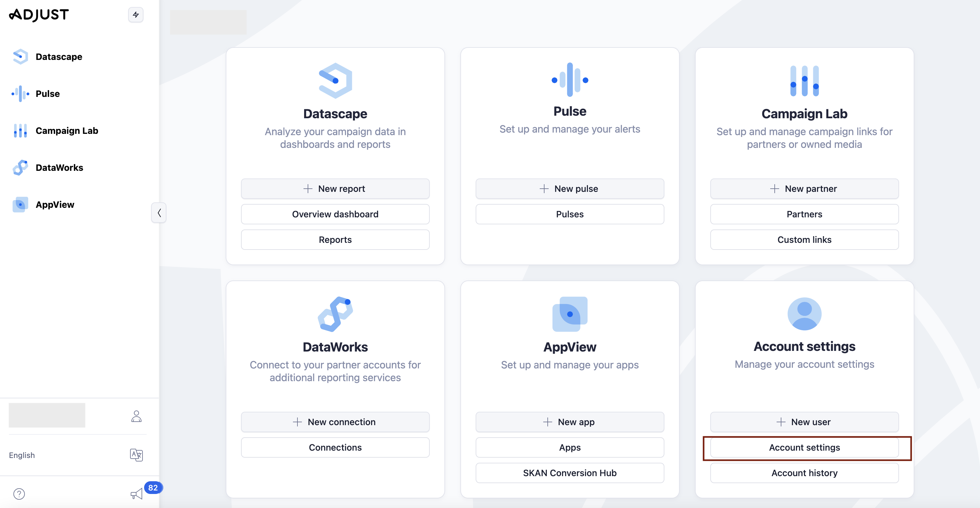Add a New app in AppView

(569, 422)
